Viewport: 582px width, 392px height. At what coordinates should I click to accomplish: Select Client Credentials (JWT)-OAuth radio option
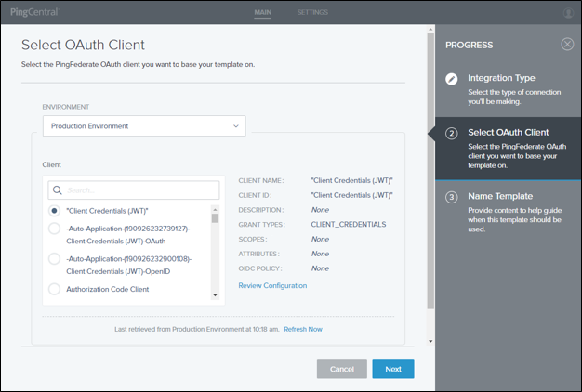tap(55, 229)
